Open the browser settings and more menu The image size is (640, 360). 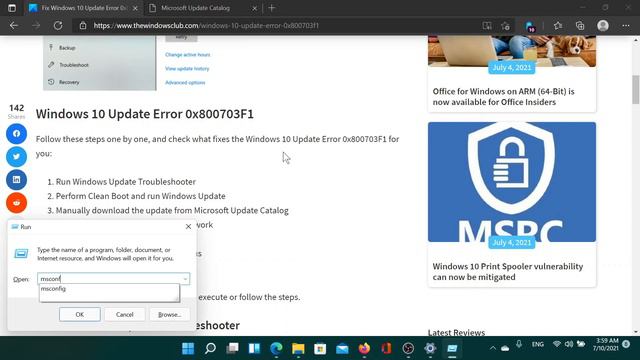pyautogui.click(x=626, y=26)
